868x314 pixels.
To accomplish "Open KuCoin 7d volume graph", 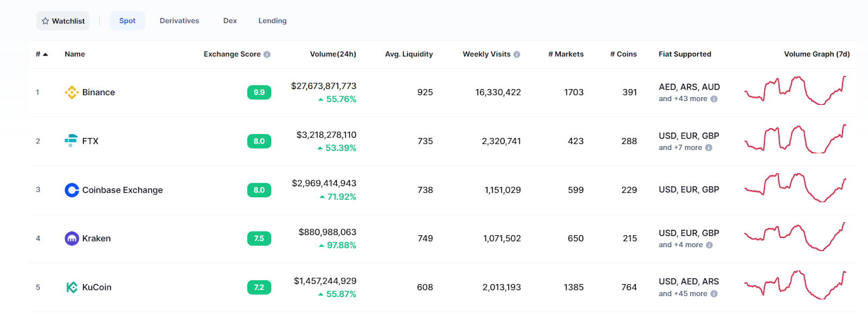I will click(x=795, y=285).
